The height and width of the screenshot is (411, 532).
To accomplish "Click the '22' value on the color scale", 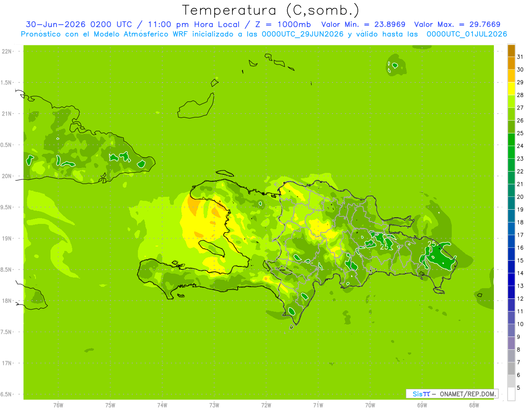I will click(x=520, y=171).
